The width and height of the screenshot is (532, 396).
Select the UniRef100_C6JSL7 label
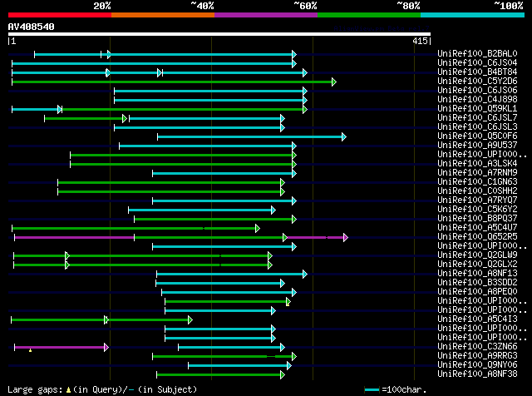click(477, 118)
